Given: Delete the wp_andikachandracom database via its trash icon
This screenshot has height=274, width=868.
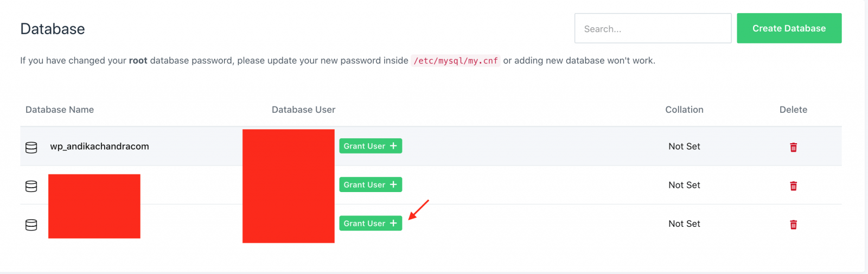Looking at the screenshot, I should (x=793, y=147).
